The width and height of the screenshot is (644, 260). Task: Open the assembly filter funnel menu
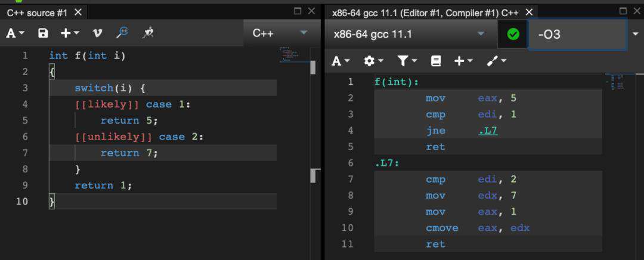pyautogui.click(x=407, y=61)
